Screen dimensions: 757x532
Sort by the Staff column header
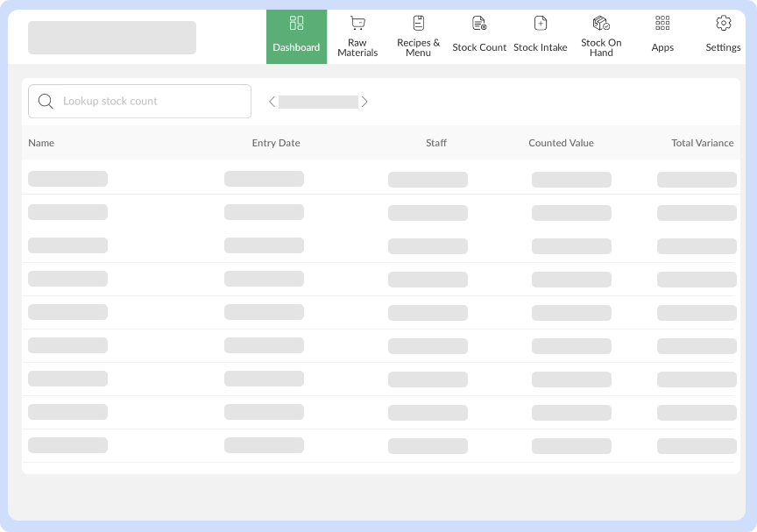click(x=435, y=143)
